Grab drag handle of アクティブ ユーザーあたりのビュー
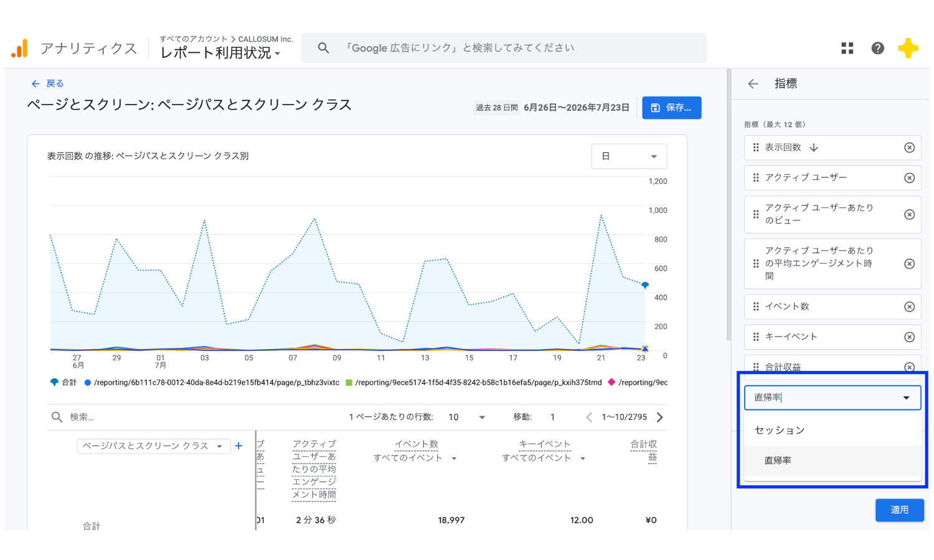This screenshot has width=934, height=560. coord(756,215)
